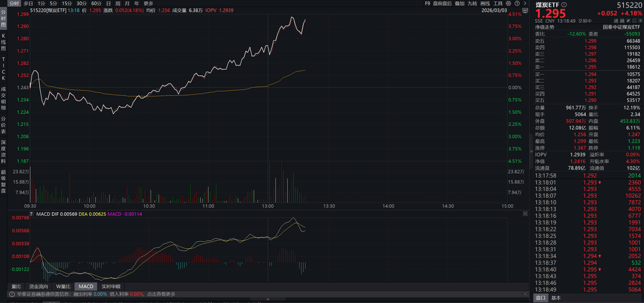
Task: Open 超级复盘 in left sidebar
Action: 3,182
